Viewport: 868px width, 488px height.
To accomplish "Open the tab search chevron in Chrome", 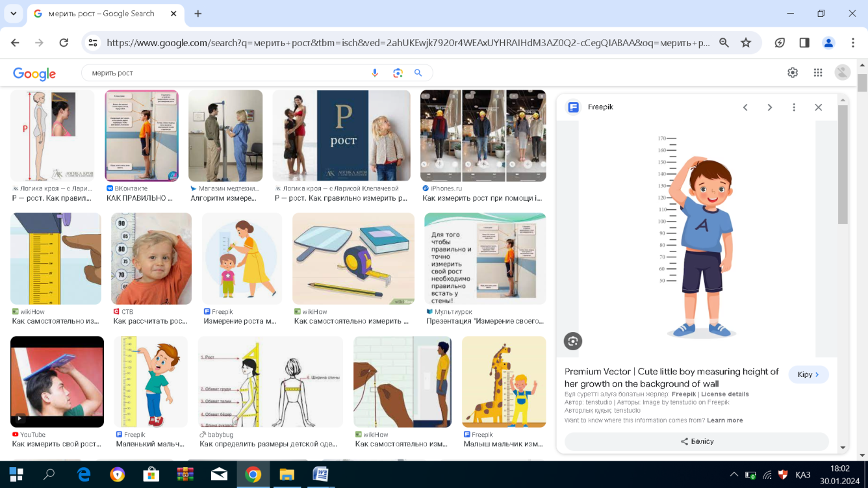I will coord(13,14).
